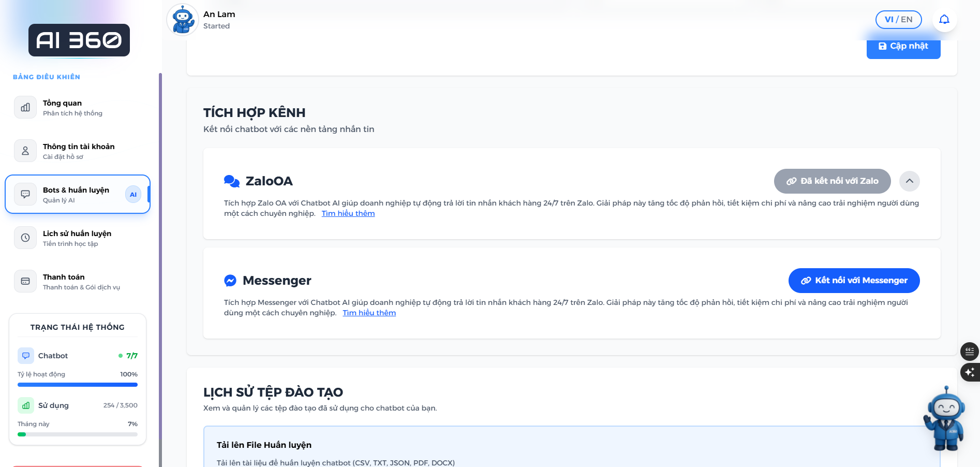Open the Tìm hiểu thêm link under ZaloOA
Image resolution: width=980 pixels, height=467 pixels.
point(348,213)
